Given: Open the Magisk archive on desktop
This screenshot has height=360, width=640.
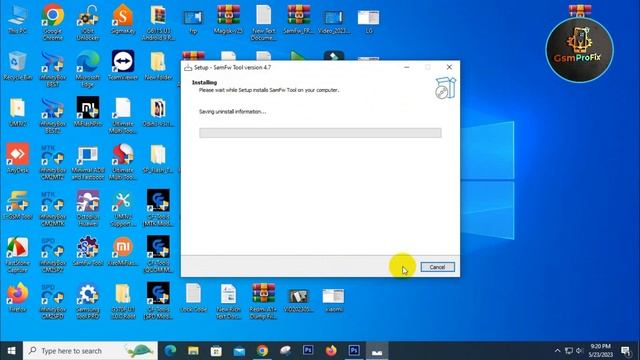Looking at the screenshot, I should (228, 20).
